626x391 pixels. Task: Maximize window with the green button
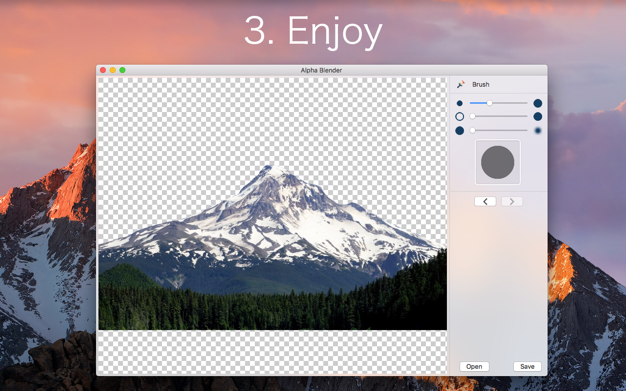pos(123,70)
